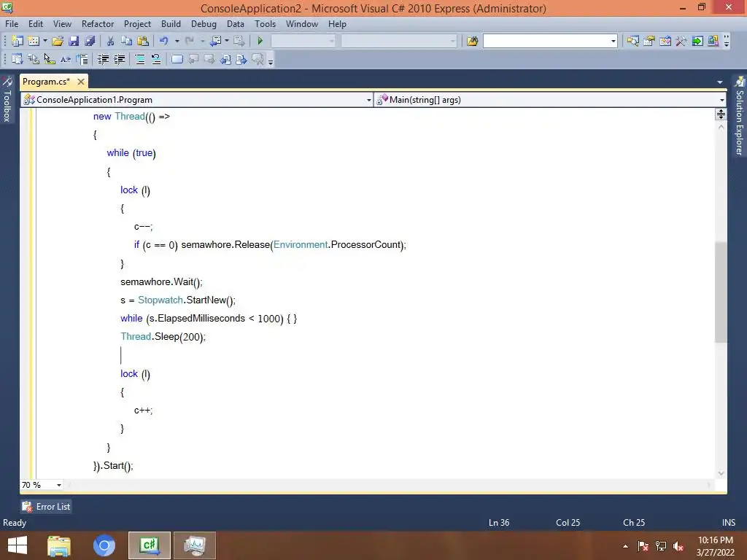747x560 pixels.
Task: Comment out the selected lines icon
Action: pyautogui.click(x=140, y=60)
